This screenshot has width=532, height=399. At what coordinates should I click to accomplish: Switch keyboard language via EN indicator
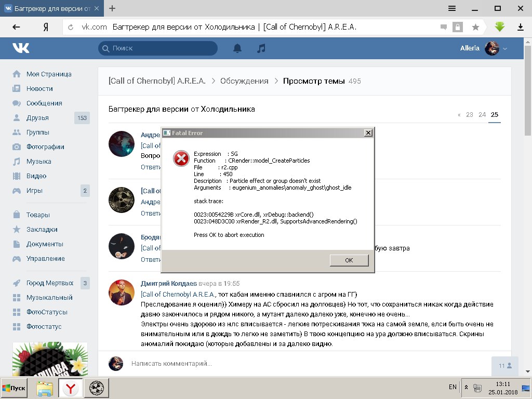click(x=453, y=387)
